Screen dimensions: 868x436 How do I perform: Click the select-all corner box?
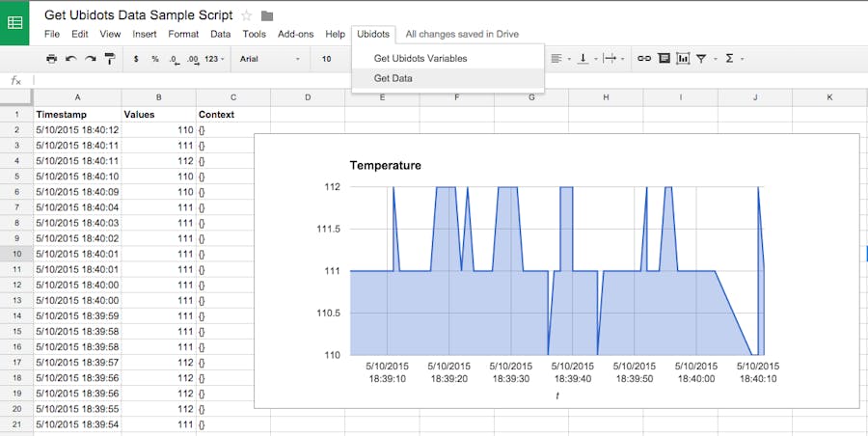(16, 97)
